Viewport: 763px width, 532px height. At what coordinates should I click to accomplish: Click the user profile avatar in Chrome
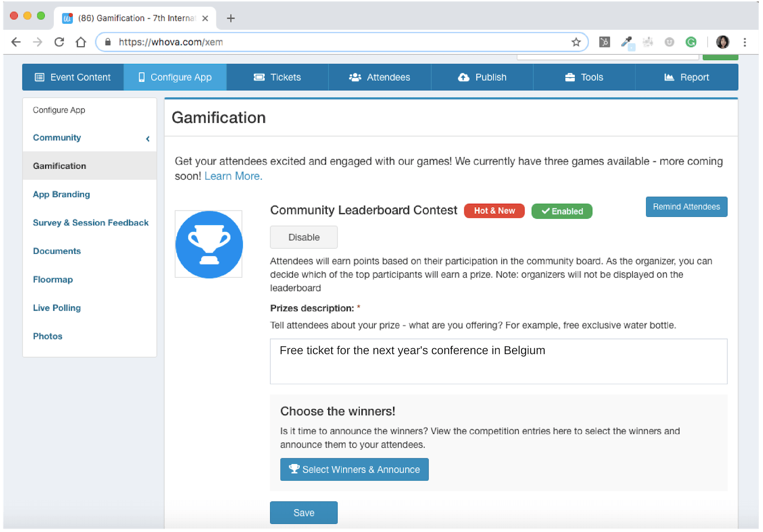[722, 42]
